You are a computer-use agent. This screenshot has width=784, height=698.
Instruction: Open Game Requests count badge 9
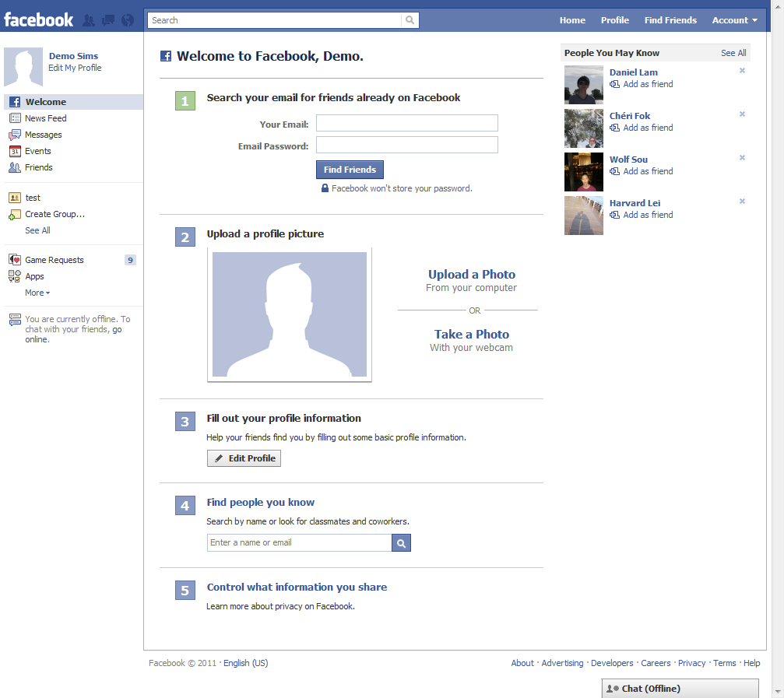[130, 261]
